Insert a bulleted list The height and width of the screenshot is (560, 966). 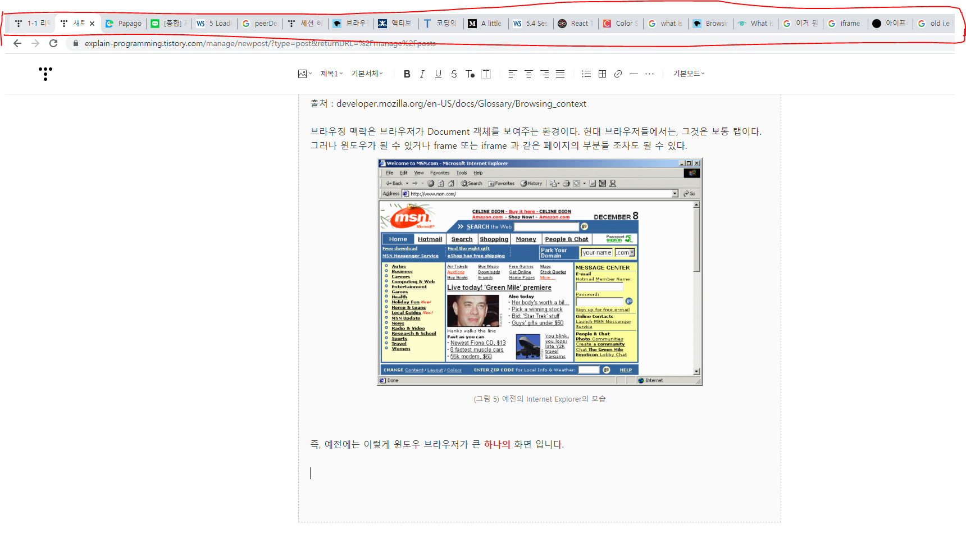point(586,74)
